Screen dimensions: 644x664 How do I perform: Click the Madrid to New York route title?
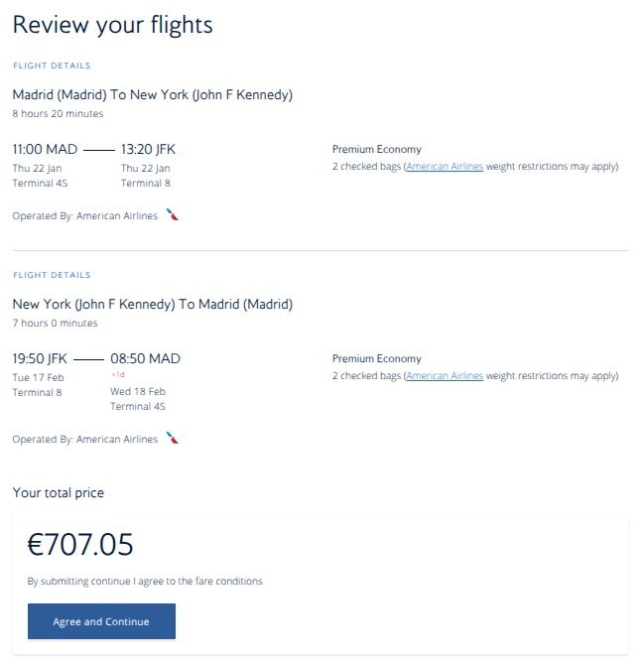(152, 95)
